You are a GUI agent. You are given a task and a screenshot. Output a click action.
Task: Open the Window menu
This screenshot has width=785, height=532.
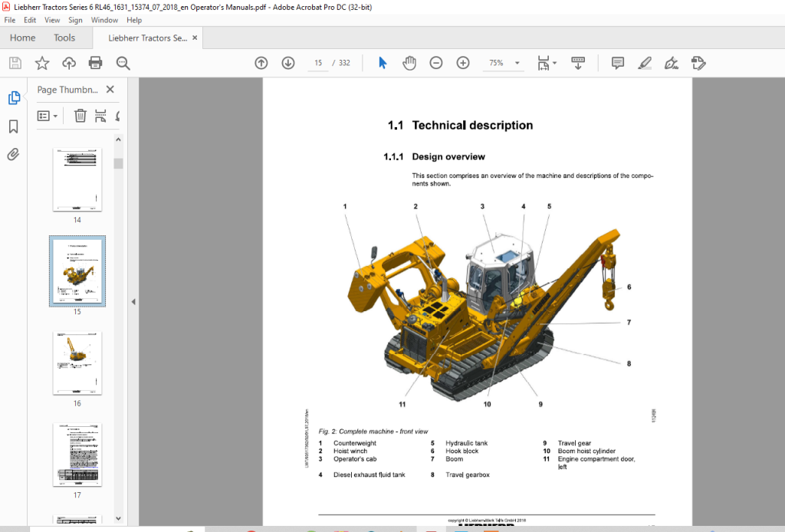pos(104,20)
